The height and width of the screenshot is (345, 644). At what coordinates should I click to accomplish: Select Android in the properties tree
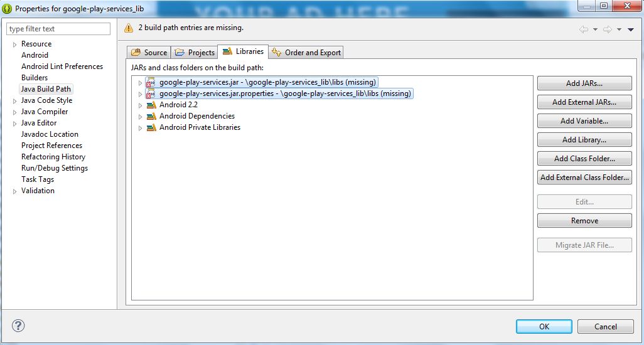click(35, 55)
